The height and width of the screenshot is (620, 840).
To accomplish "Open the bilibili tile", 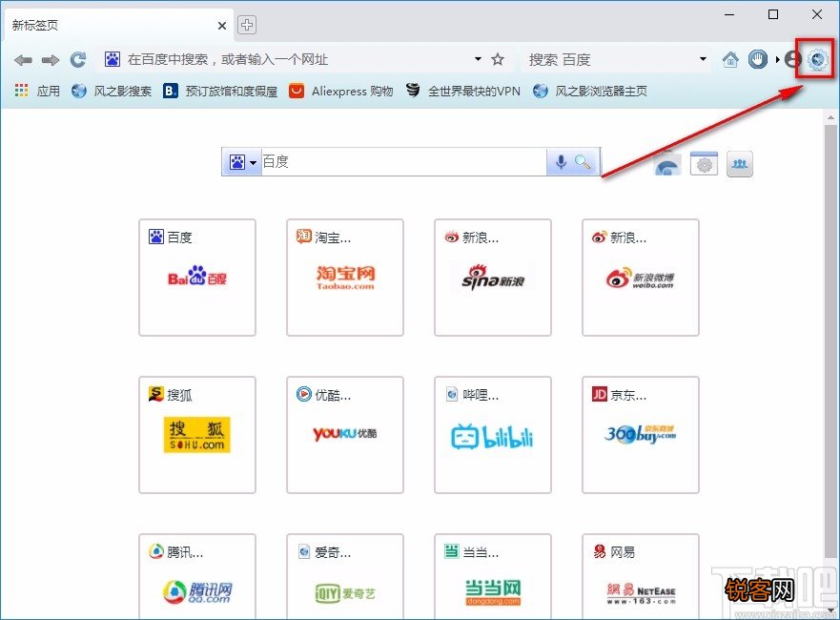I will tap(493, 435).
